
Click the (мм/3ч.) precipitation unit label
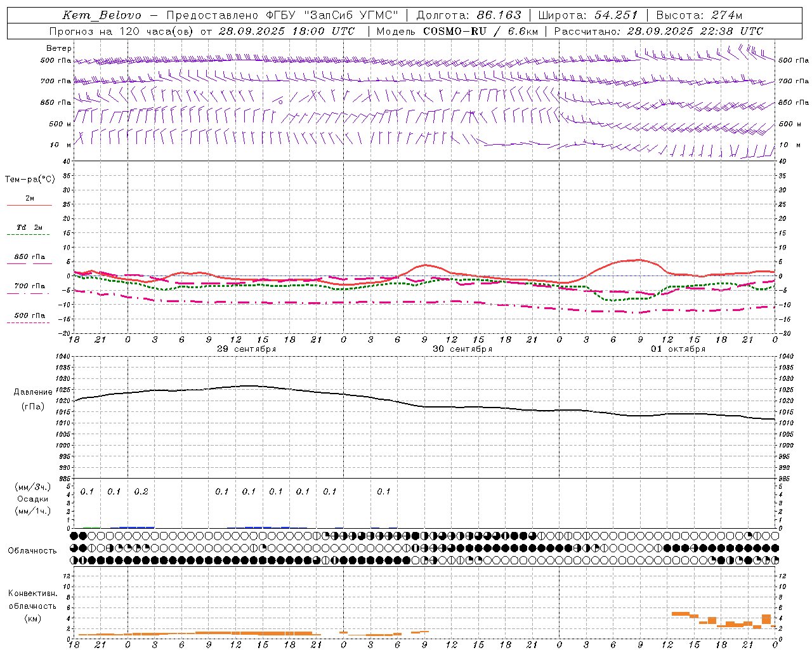[x=33, y=487]
